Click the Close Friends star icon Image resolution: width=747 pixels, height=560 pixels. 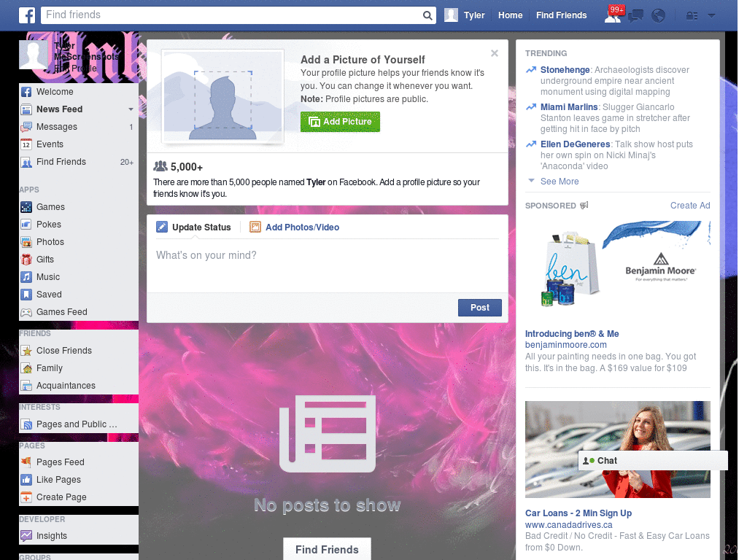tap(26, 351)
